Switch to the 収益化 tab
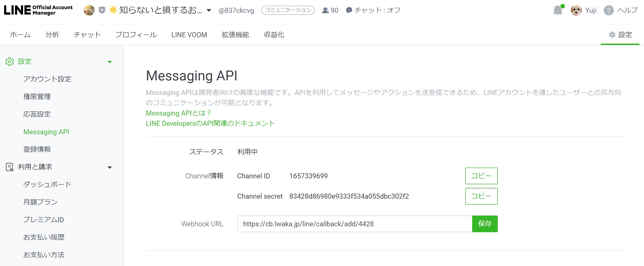The height and width of the screenshot is (266, 644). click(274, 35)
